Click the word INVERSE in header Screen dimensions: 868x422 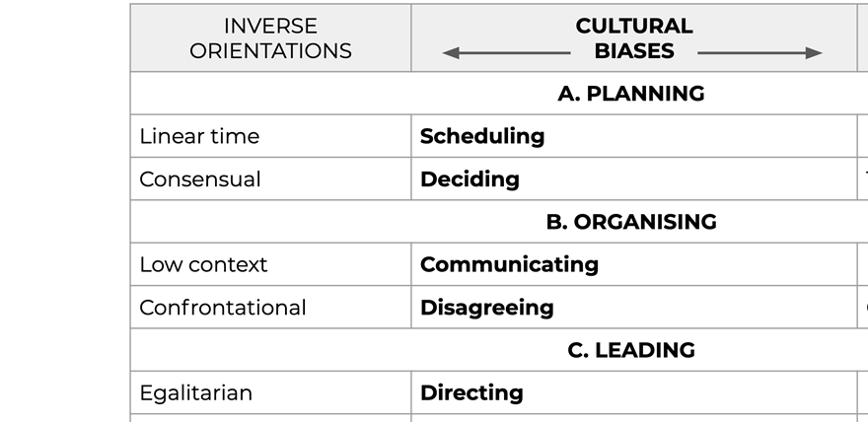[270, 26]
